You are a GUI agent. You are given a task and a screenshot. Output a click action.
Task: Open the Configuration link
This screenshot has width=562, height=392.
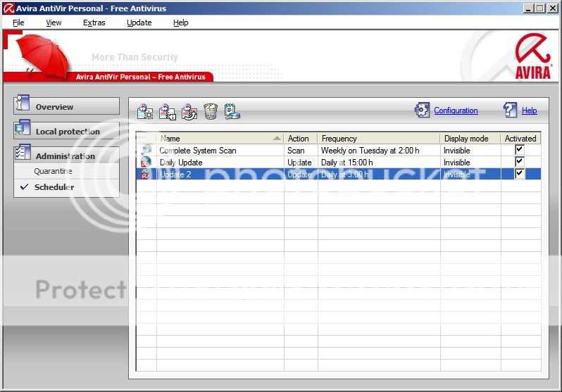pos(456,110)
